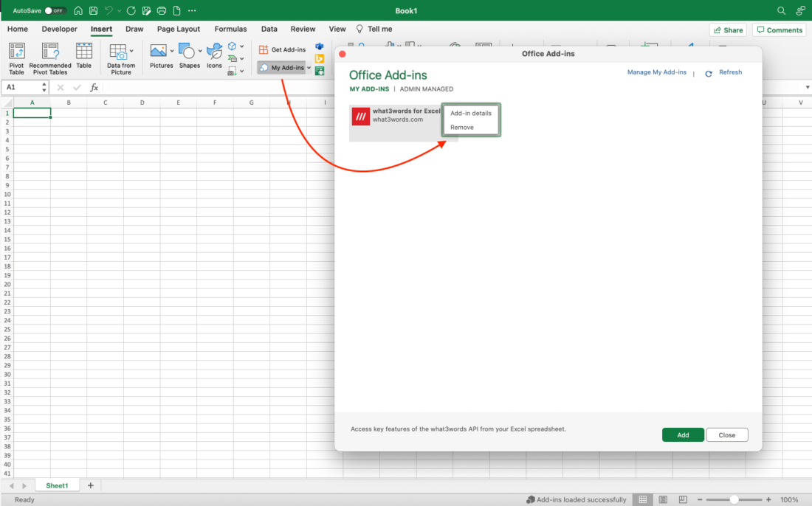Expand the Pictures dropdown arrow
This screenshot has height=506, width=812.
point(172,51)
